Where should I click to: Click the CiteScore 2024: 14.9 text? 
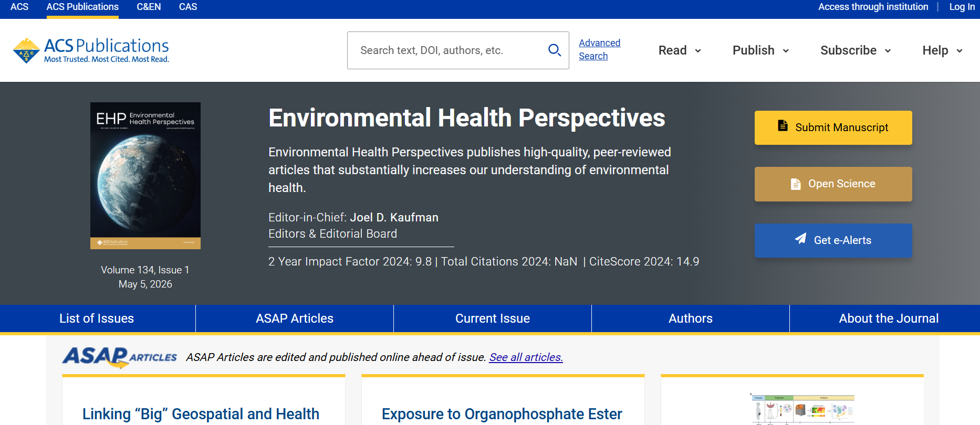tap(644, 261)
